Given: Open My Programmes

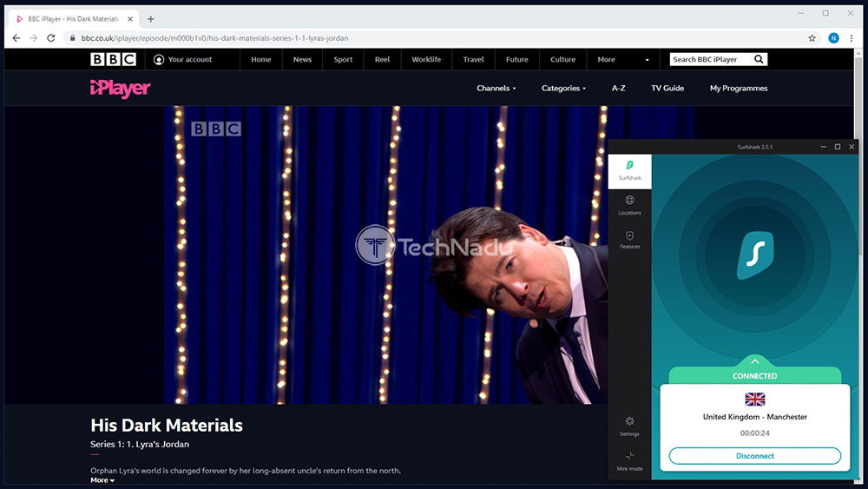Looking at the screenshot, I should pyautogui.click(x=739, y=88).
